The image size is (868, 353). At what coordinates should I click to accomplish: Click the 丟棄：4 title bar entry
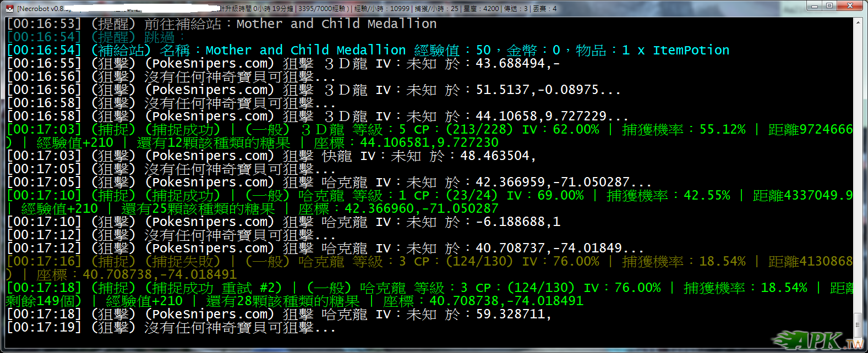coord(545,8)
